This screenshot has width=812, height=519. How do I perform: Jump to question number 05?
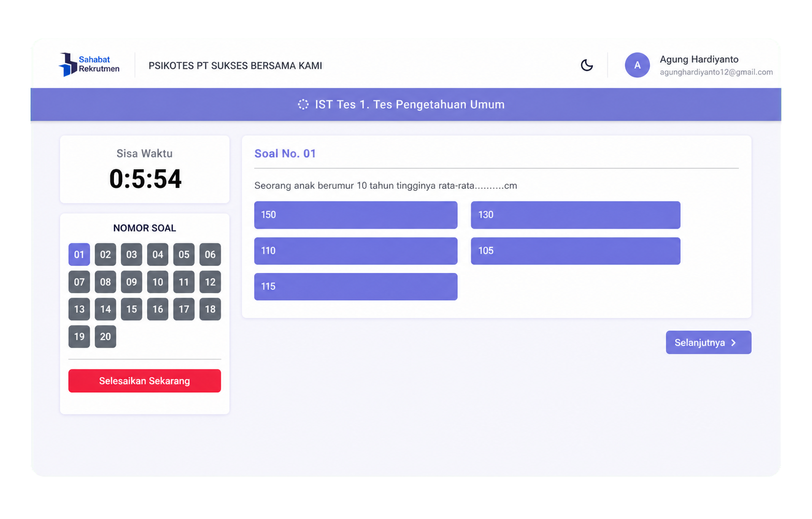[x=184, y=255]
